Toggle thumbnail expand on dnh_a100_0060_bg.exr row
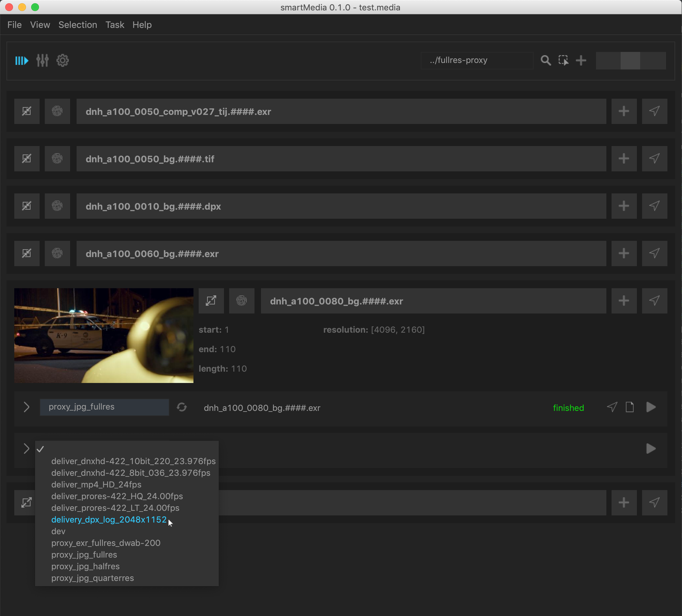Image resolution: width=682 pixels, height=616 pixels. [x=27, y=253]
